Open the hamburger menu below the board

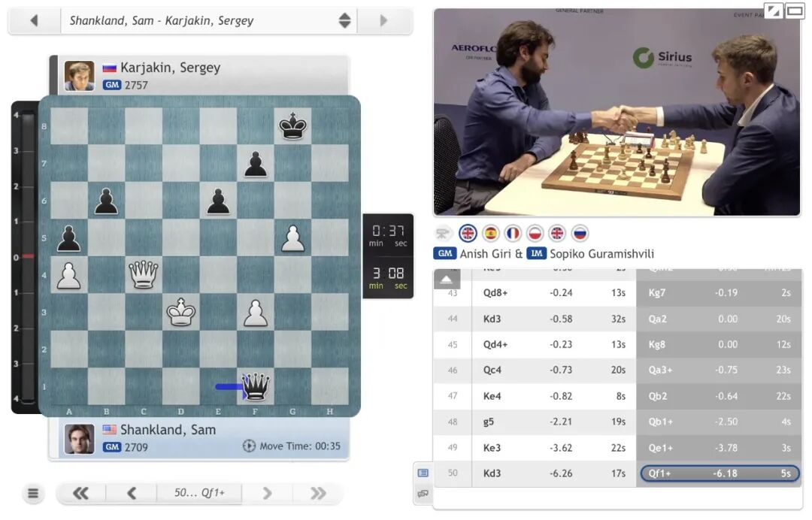33,494
